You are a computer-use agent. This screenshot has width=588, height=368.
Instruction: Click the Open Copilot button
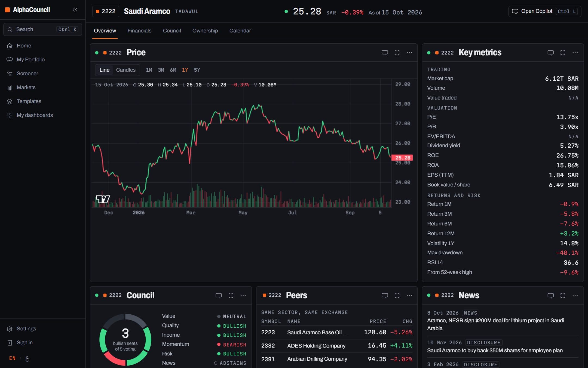click(x=545, y=11)
